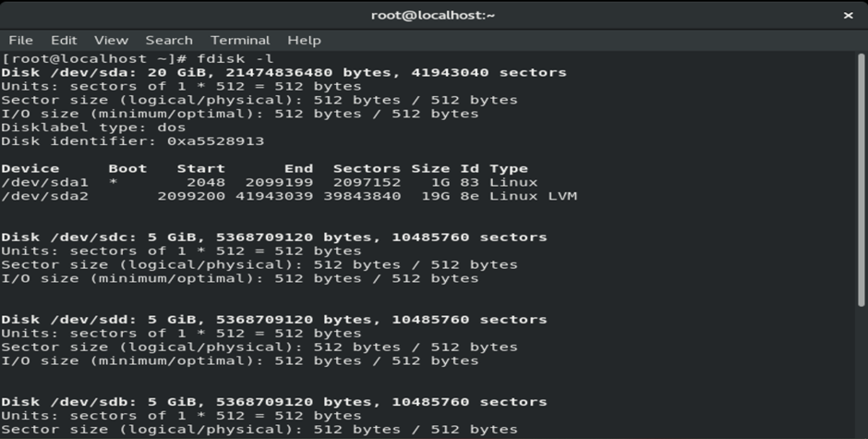Click end value 41943039 of sda2
Viewport: 868px width, 439px height.
pyautogui.click(x=274, y=196)
